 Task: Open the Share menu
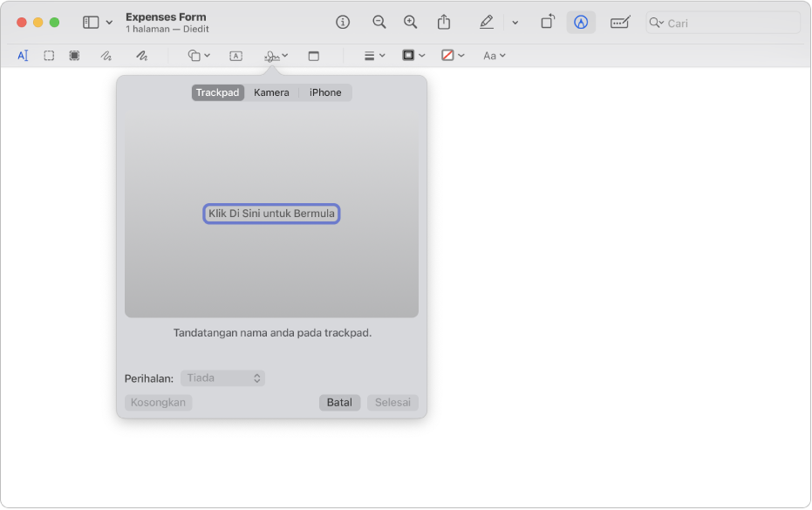(x=444, y=23)
